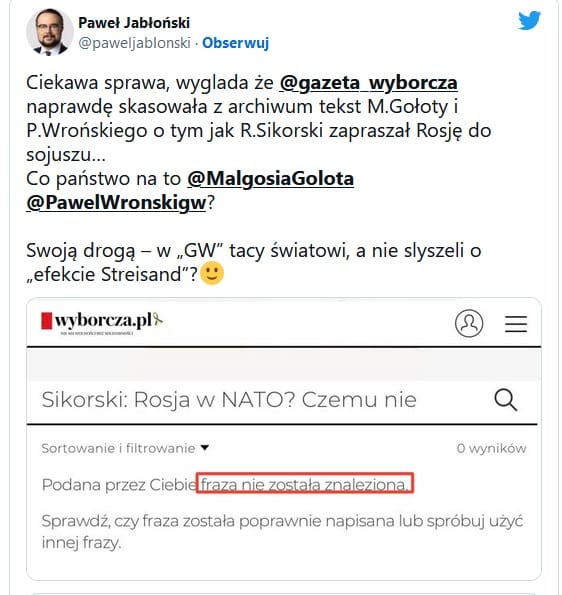Click the green ribbon beside wyborcza.pl
This screenshot has height=595, width=562.
[158, 320]
